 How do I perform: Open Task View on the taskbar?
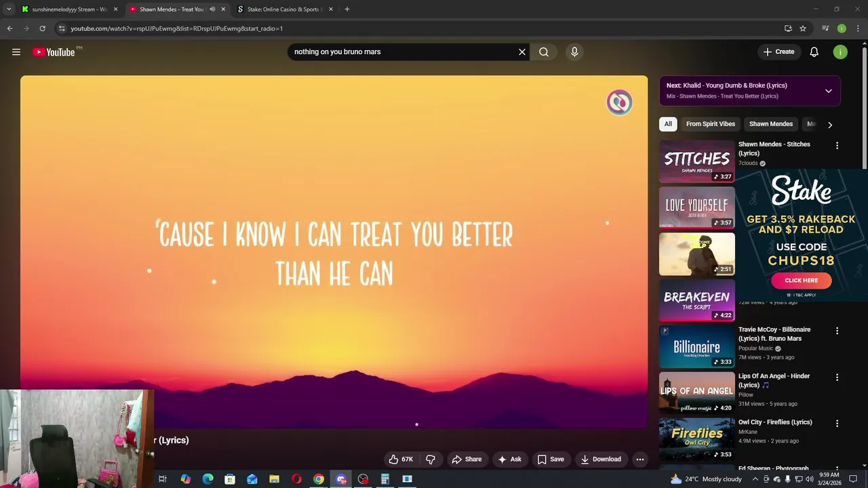pyautogui.click(x=163, y=479)
